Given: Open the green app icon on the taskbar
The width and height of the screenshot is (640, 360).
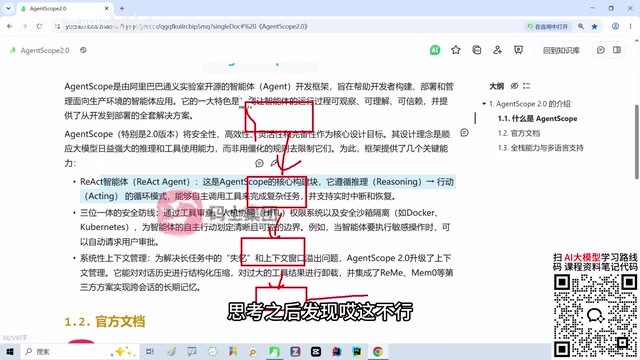Looking at the screenshot, I should (x=274, y=351).
